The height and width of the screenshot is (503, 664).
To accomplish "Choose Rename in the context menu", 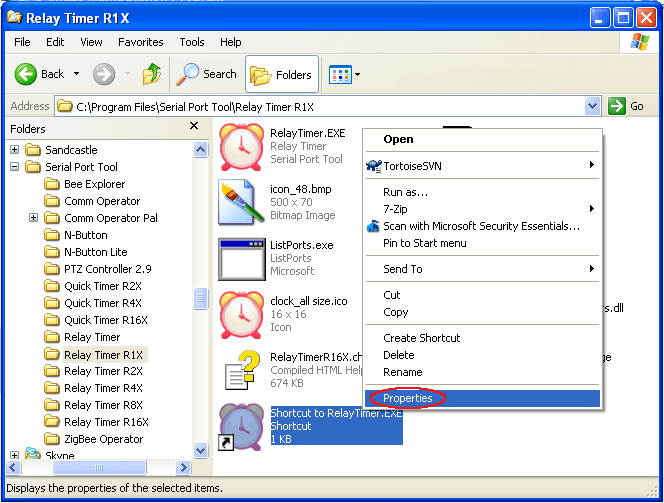I will coord(483,372).
